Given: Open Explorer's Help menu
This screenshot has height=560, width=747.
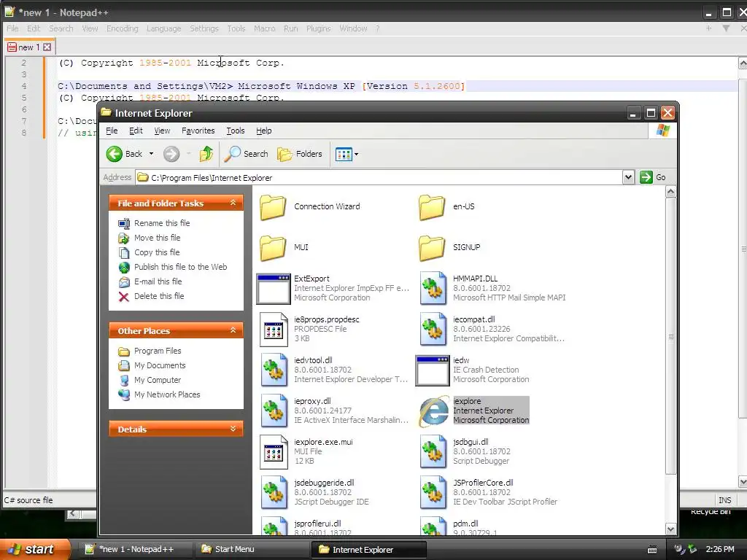Looking at the screenshot, I should 263,131.
